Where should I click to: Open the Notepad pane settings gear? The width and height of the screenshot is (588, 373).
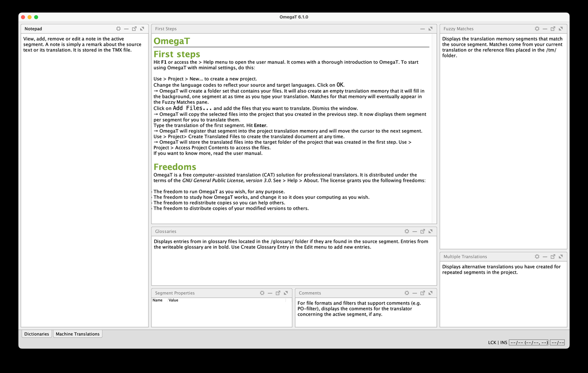pyautogui.click(x=119, y=28)
